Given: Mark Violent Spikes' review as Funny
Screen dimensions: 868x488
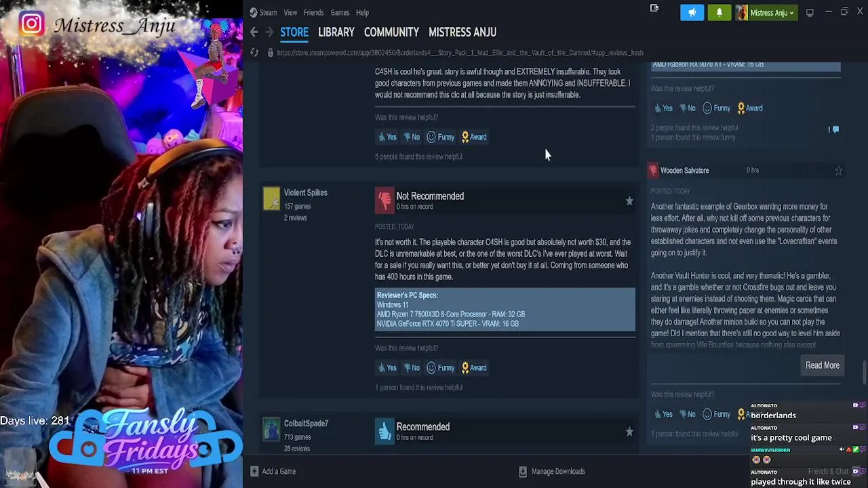Looking at the screenshot, I should [x=441, y=367].
